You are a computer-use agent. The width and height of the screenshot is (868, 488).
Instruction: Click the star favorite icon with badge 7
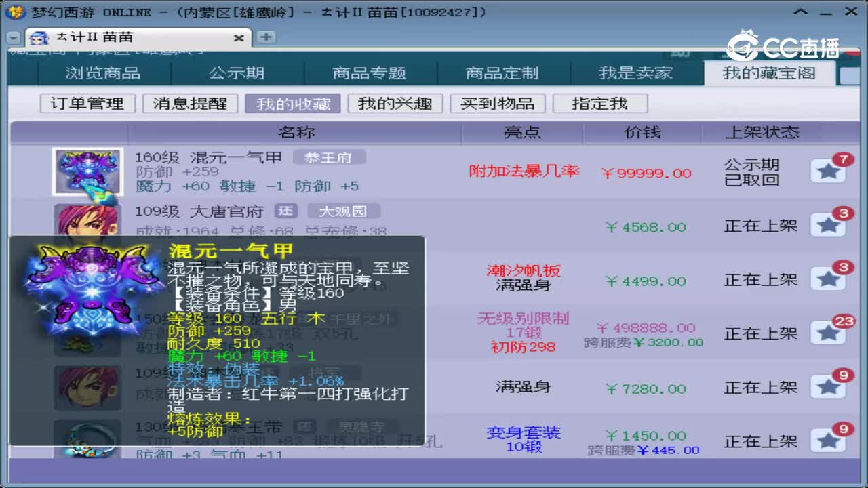click(x=828, y=171)
